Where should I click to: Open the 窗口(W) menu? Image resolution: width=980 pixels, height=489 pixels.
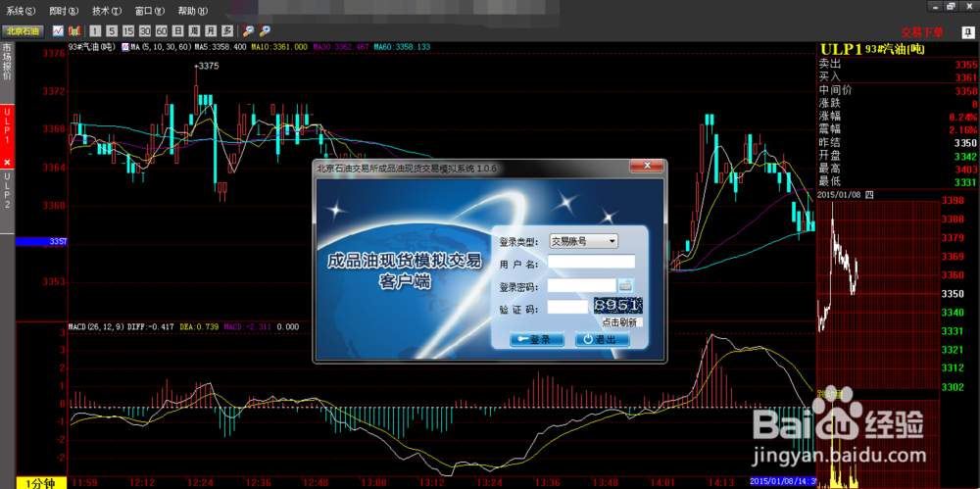pos(150,11)
